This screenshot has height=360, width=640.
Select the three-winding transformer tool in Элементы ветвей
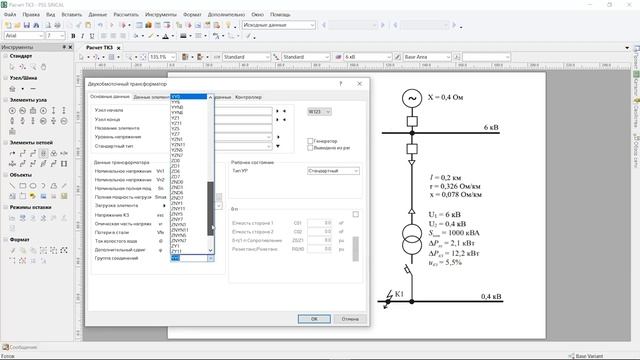[53, 153]
